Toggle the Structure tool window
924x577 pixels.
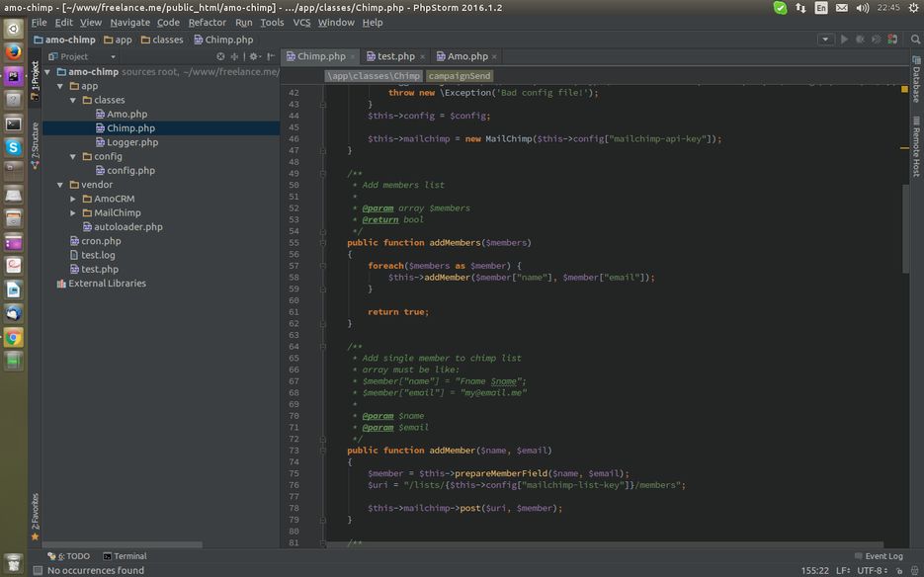point(35,145)
